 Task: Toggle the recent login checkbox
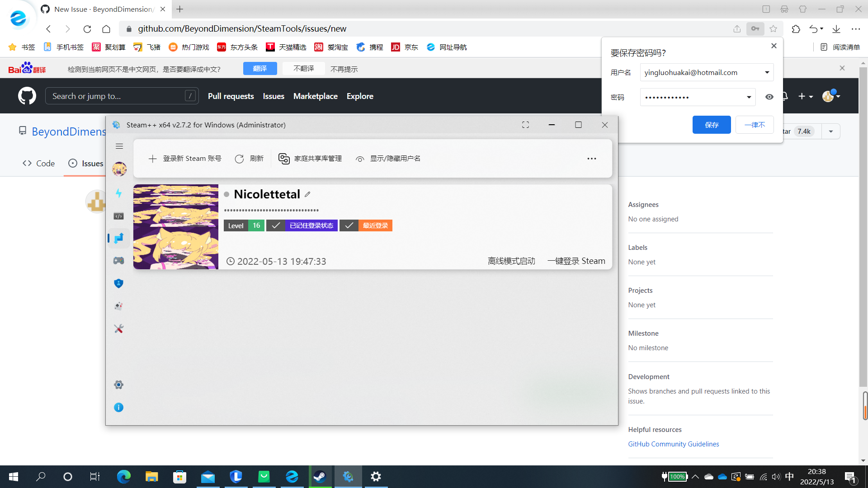(349, 225)
